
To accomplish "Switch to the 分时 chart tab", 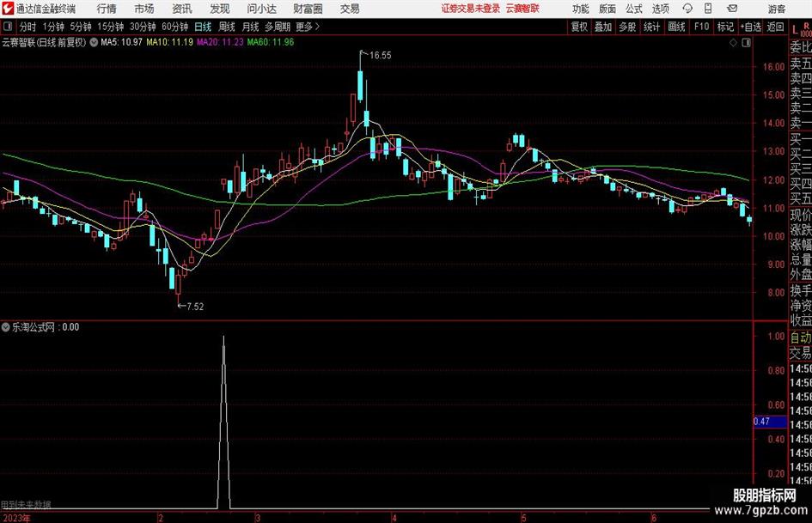I will click(x=28, y=27).
